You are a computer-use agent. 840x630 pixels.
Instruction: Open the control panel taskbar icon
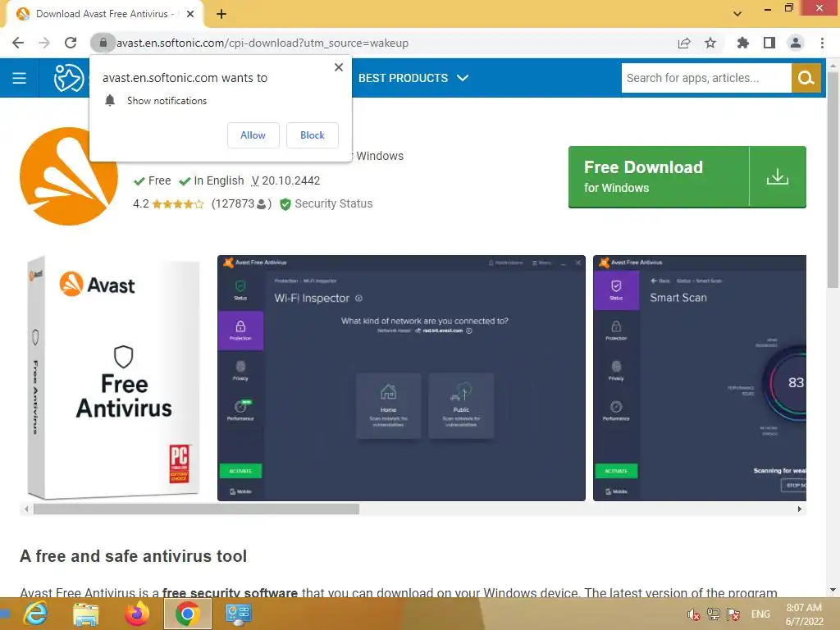238,614
